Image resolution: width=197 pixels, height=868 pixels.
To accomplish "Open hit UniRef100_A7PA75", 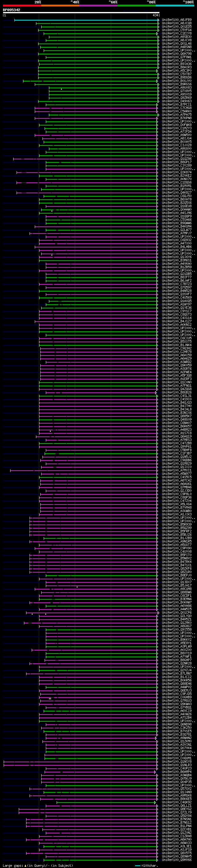I will 177,115.
